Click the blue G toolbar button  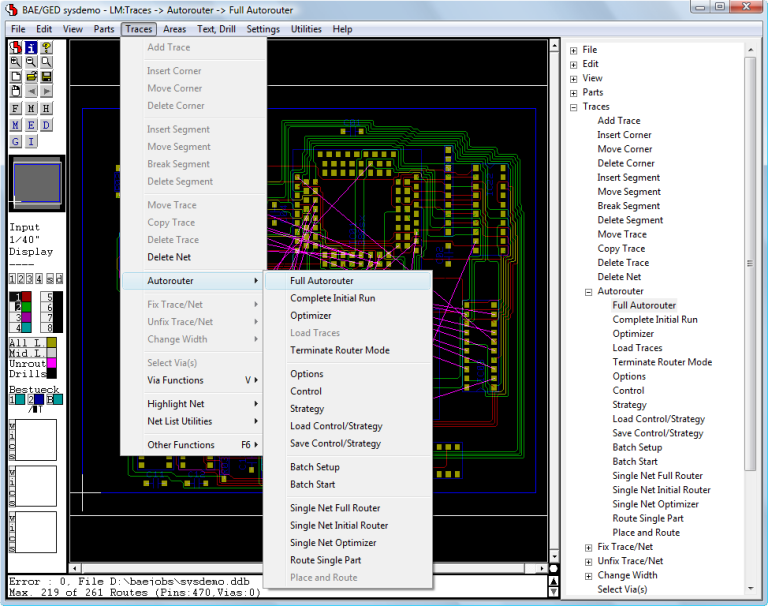(16, 141)
